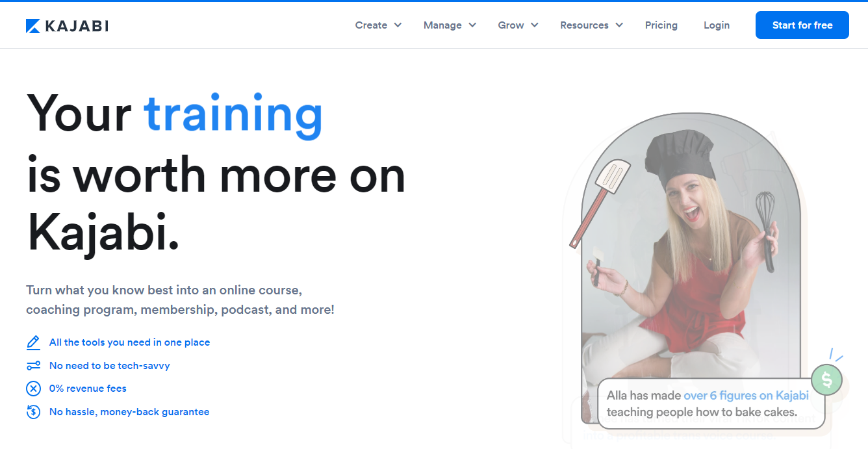The image size is (868, 449).
Task: Click the whisk illustration icon
Action: pyautogui.click(x=767, y=231)
